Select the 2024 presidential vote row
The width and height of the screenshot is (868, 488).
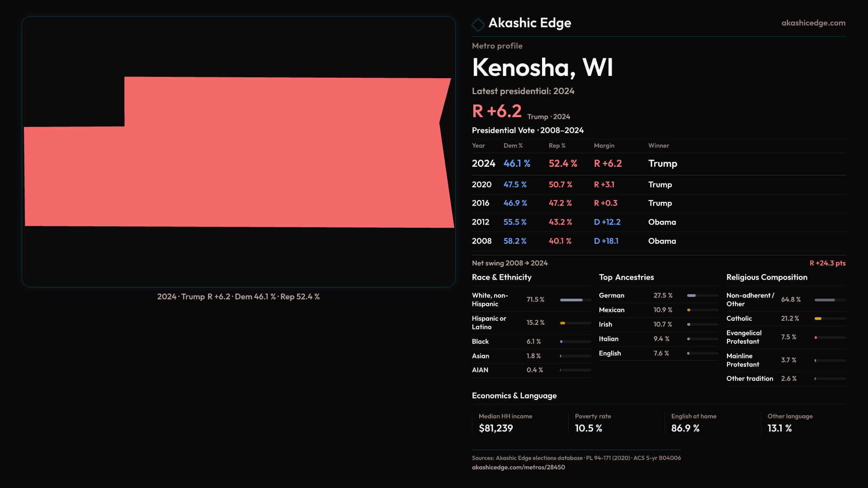click(658, 164)
